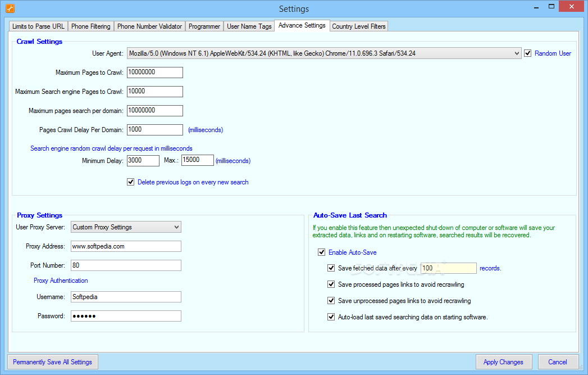Toggle Auto-load last saved searching data checkbox

pos(331,317)
